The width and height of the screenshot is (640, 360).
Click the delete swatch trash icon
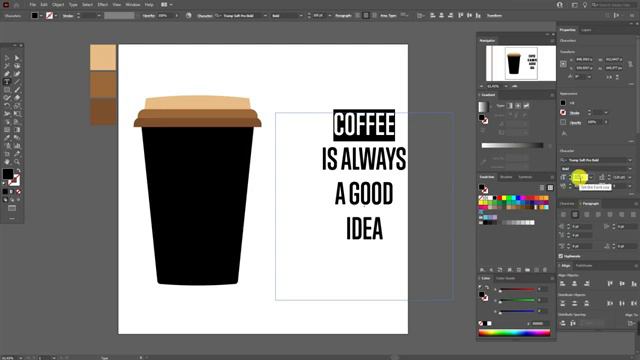[545, 270]
